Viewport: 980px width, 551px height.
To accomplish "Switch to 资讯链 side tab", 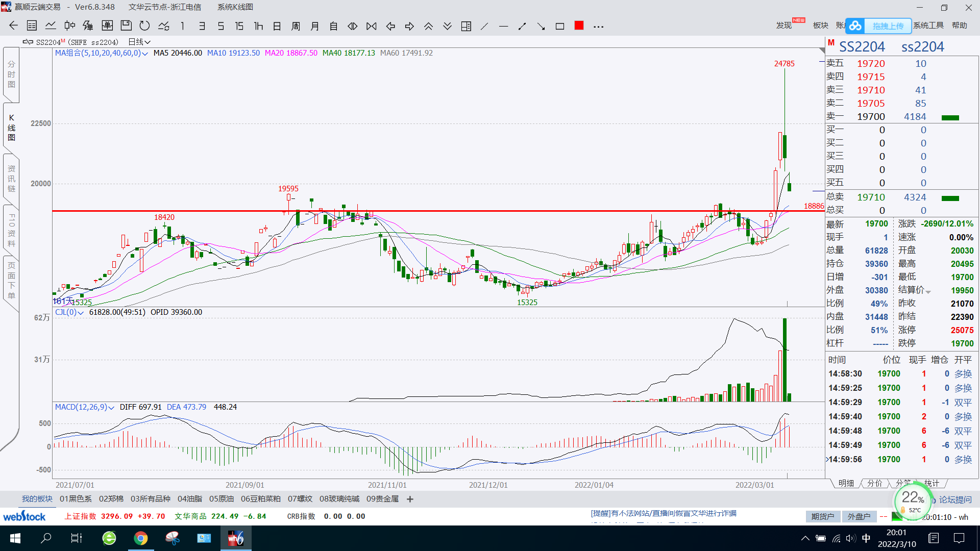I will pos(11,179).
